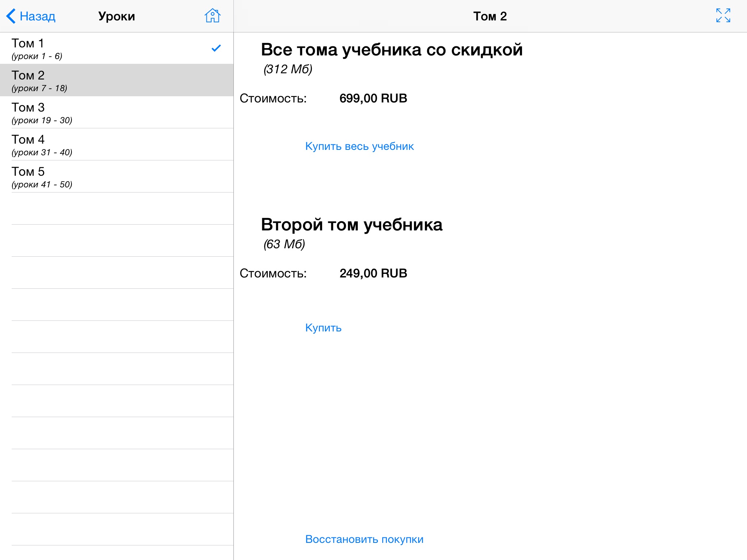The width and height of the screenshot is (747, 560).
Task: Go back with the Назад button
Action: pyautogui.click(x=31, y=16)
